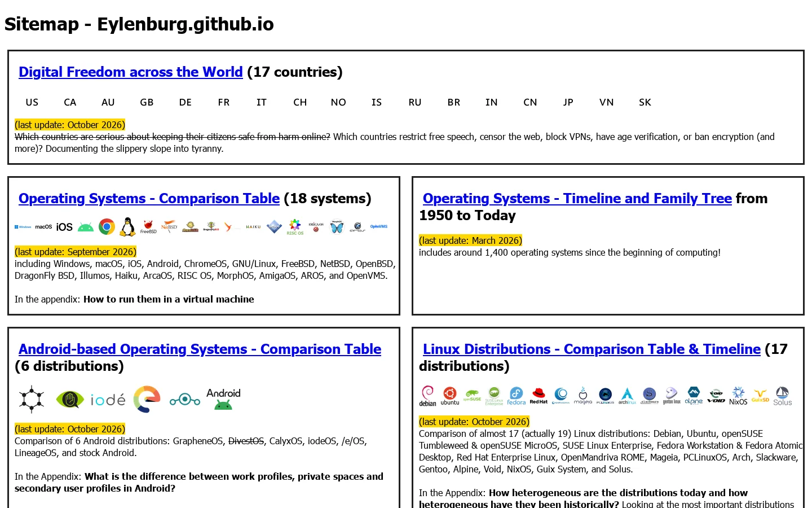
Task: Click the RISC OS logo
Action: pos(295,227)
